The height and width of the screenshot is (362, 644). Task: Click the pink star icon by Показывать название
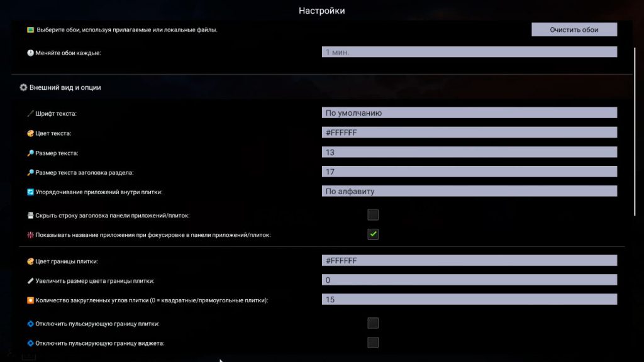(30, 235)
